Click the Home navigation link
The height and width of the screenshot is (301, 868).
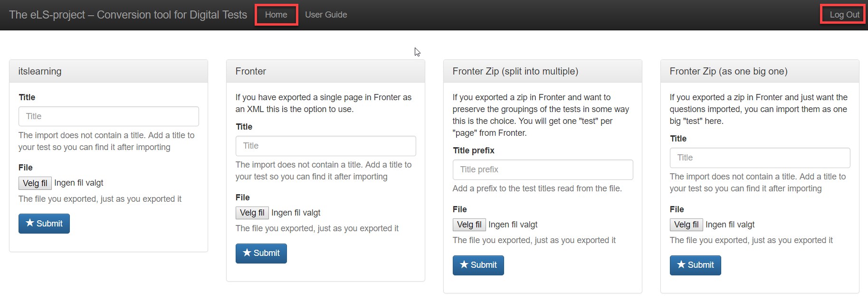[x=276, y=15]
